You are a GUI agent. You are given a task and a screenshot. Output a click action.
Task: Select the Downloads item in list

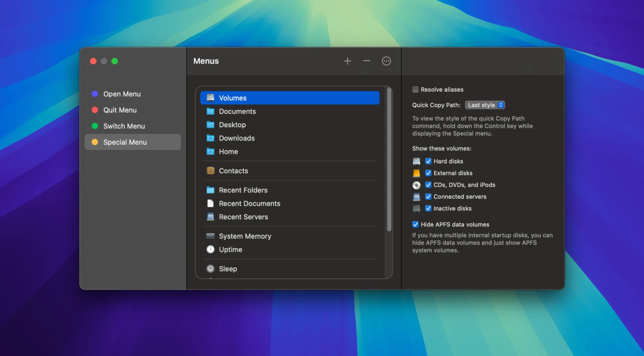click(x=237, y=139)
